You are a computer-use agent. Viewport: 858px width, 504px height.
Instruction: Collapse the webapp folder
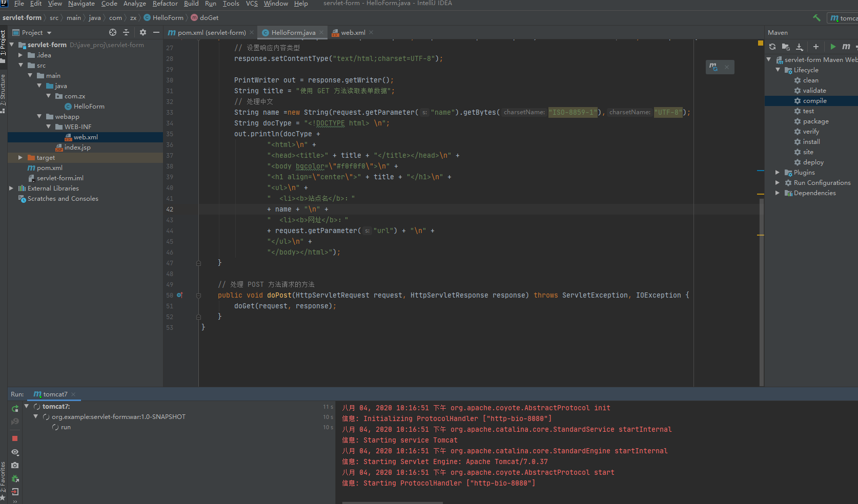click(39, 116)
